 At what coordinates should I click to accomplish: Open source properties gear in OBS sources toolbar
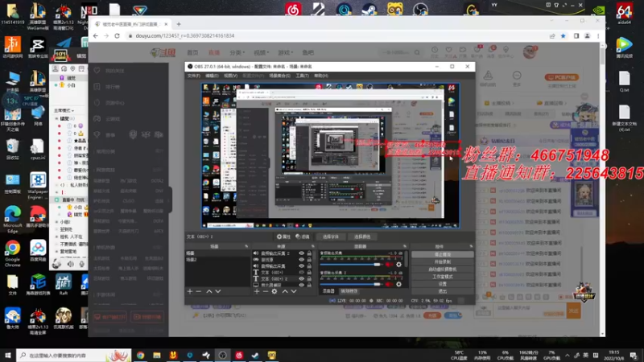pyautogui.click(x=275, y=291)
